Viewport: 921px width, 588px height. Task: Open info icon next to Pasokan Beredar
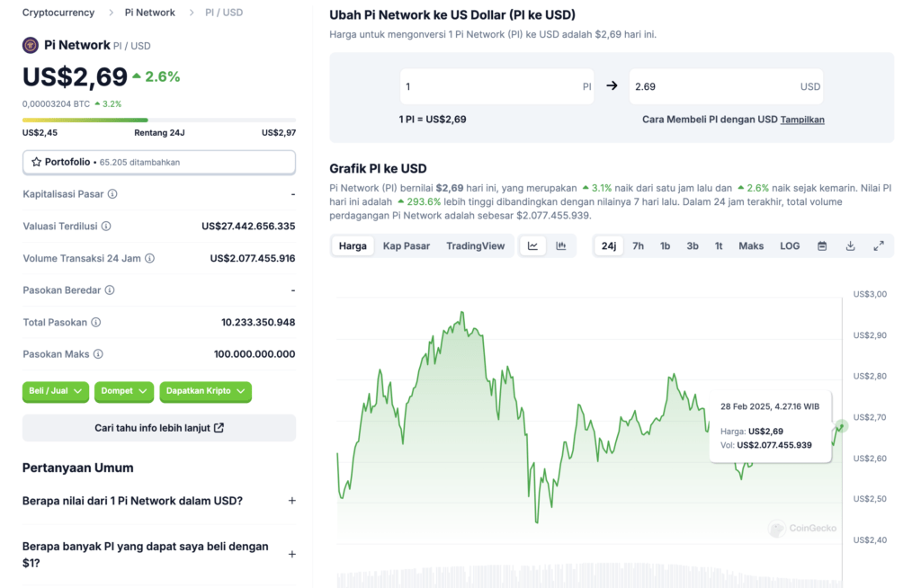point(110,290)
